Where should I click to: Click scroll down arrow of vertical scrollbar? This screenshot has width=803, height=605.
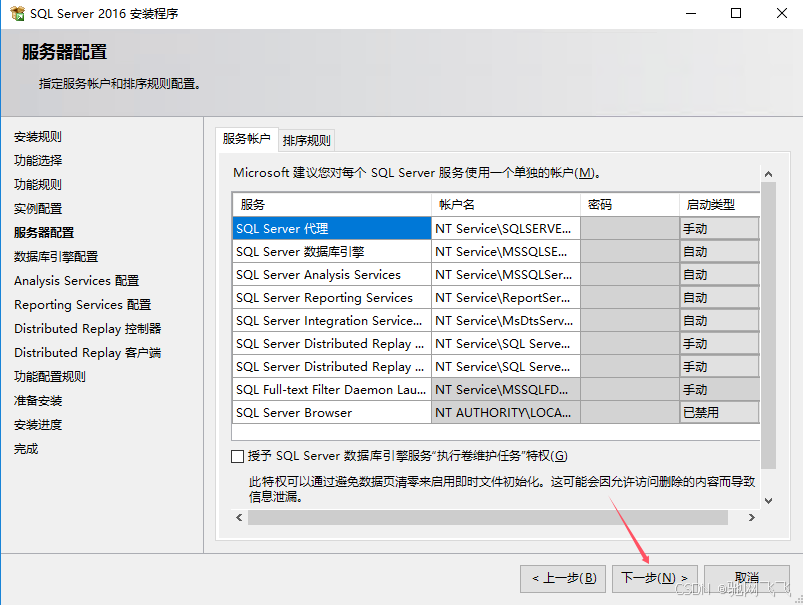[768, 501]
